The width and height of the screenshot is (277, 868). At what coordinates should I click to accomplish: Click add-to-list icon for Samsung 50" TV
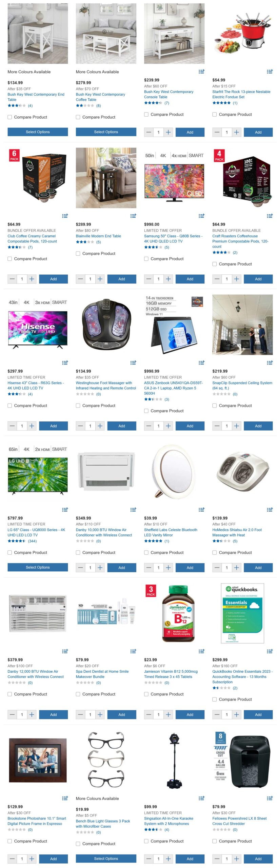pyautogui.click(x=201, y=216)
